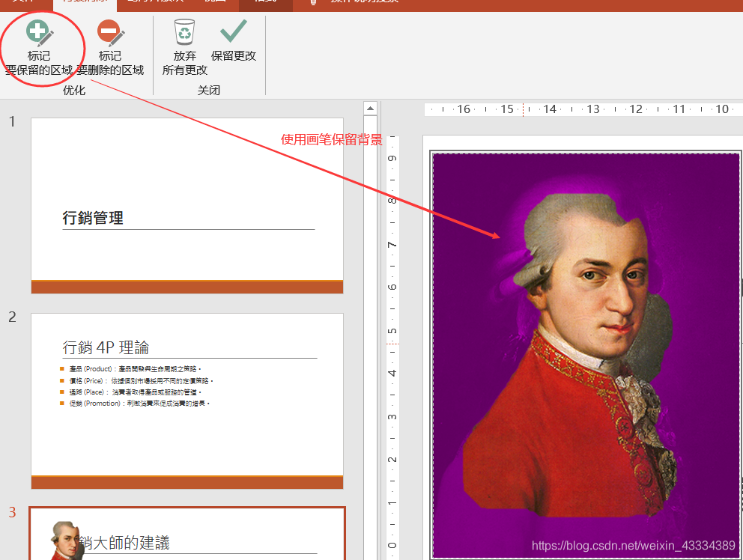The width and height of the screenshot is (743, 560).
Task: Click the Discard All Changes recycle bin (放弃所有更改)
Action: [185, 48]
